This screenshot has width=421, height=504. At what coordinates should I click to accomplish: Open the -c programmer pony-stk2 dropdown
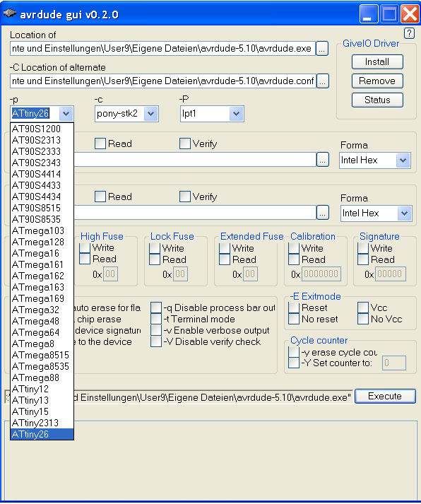[151, 114]
